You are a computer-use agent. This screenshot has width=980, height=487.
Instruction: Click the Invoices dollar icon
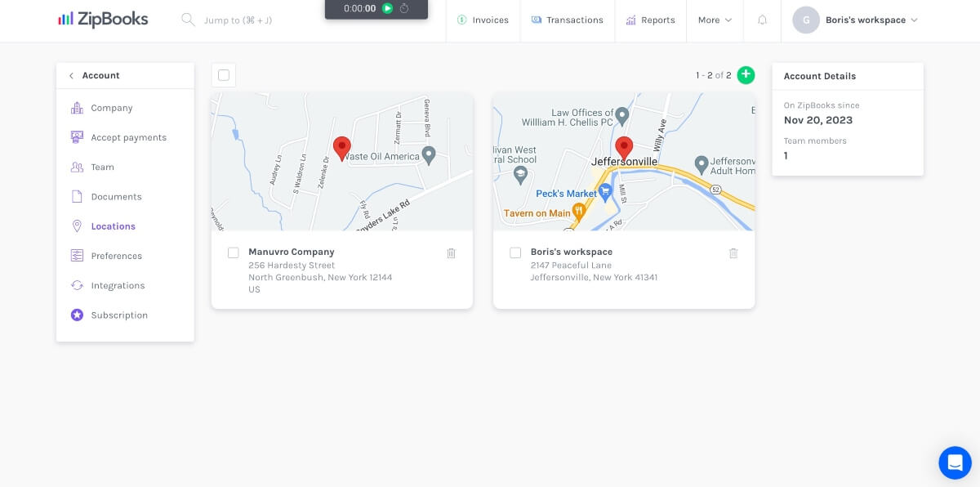pyautogui.click(x=461, y=20)
